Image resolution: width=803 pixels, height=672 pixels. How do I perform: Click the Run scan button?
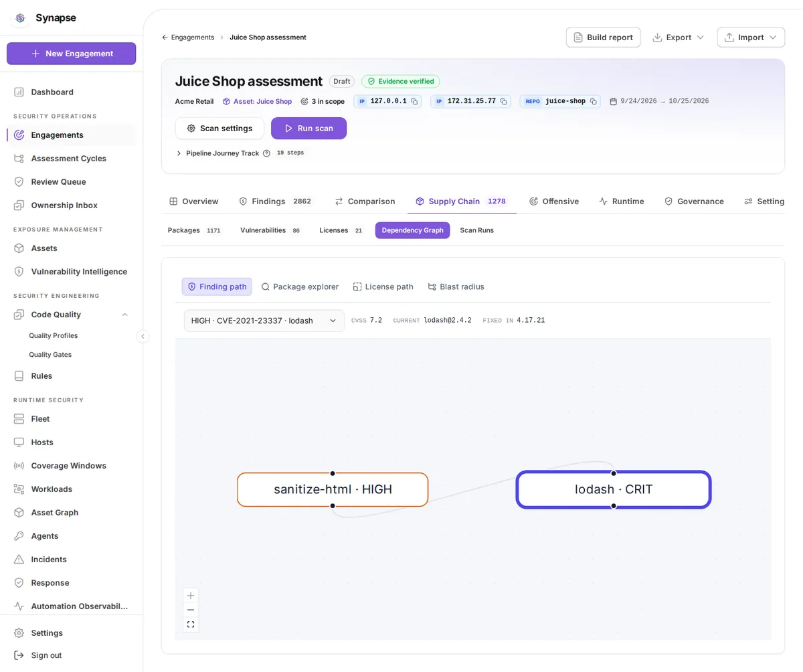pos(308,128)
